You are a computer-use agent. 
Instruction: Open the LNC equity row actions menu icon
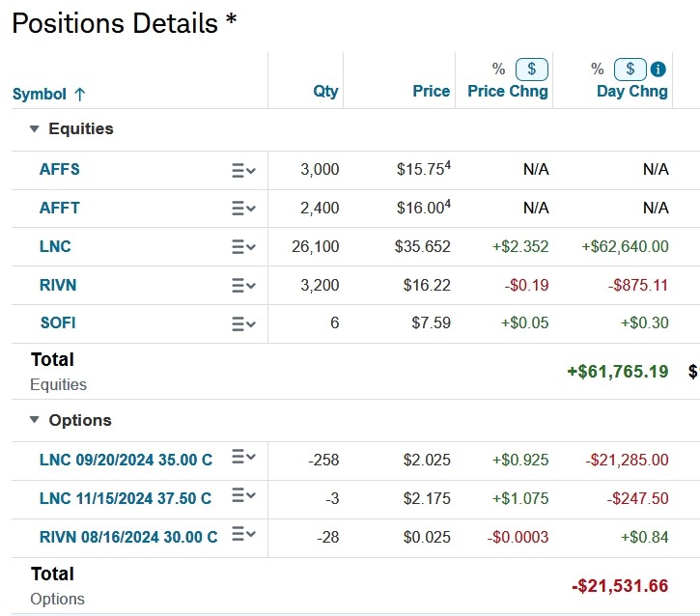tap(243, 247)
